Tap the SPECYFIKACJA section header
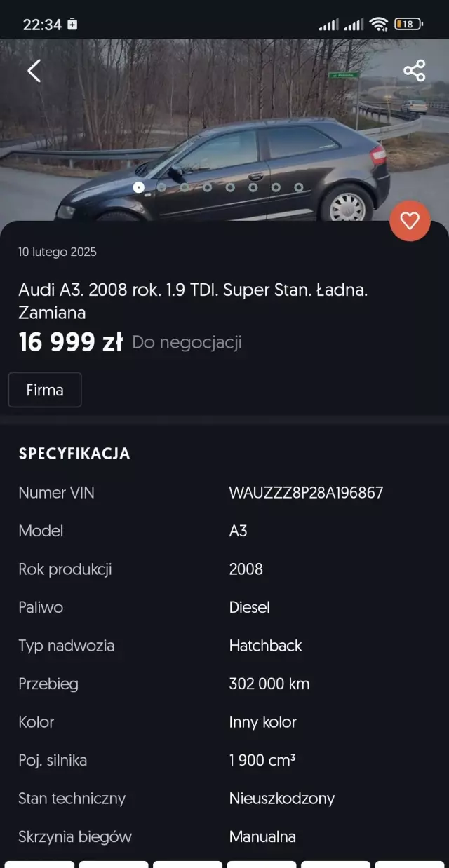449x868 pixels. (x=74, y=453)
